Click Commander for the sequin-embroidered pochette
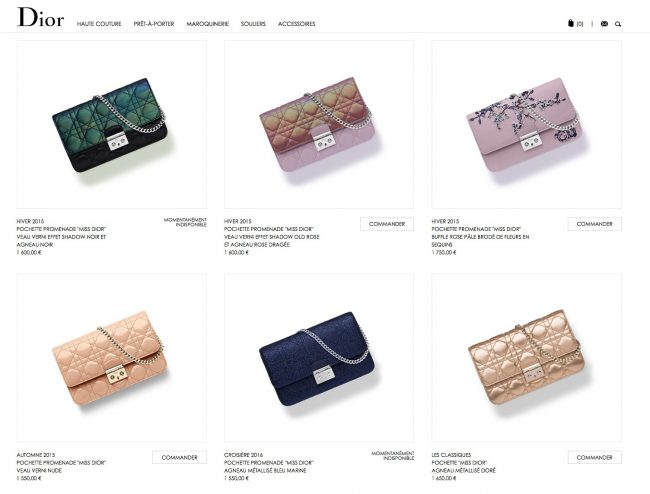 [x=594, y=224]
